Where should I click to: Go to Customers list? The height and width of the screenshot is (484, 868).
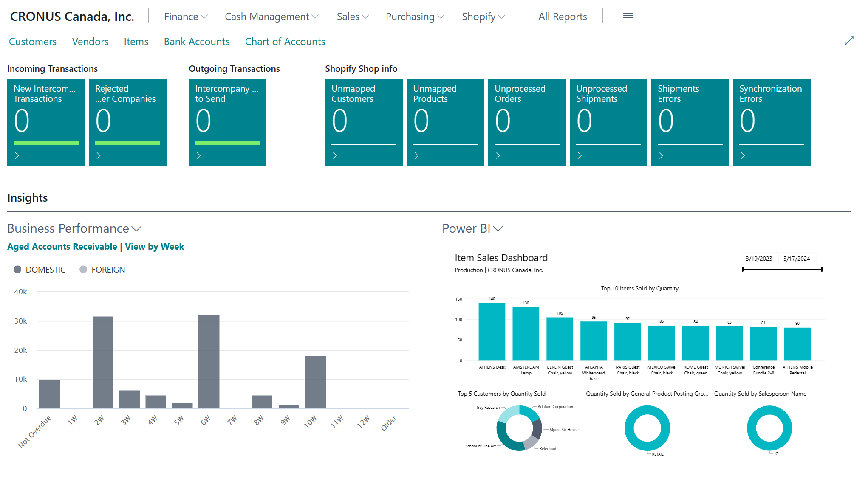(33, 42)
